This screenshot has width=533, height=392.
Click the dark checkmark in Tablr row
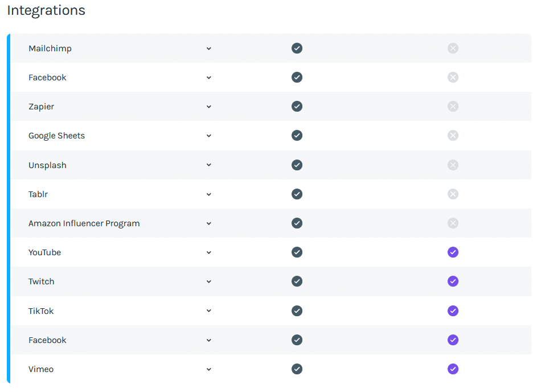pos(297,194)
